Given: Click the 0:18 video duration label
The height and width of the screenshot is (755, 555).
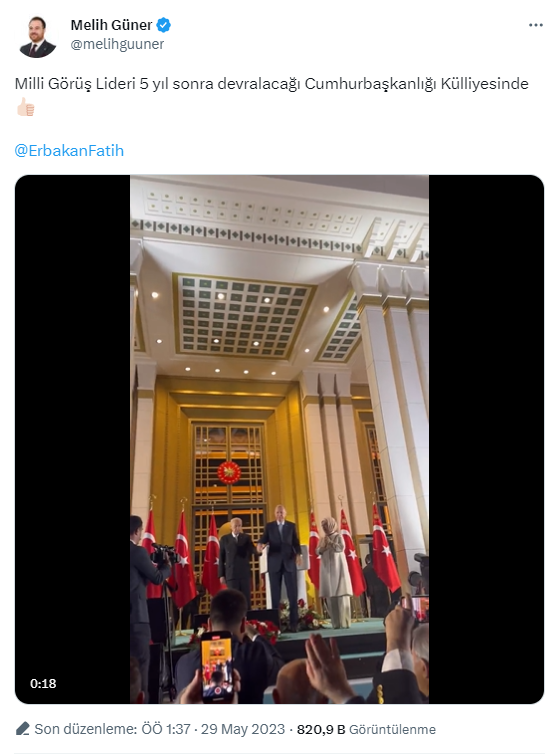Looking at the screenshot, I should [43, 683].
